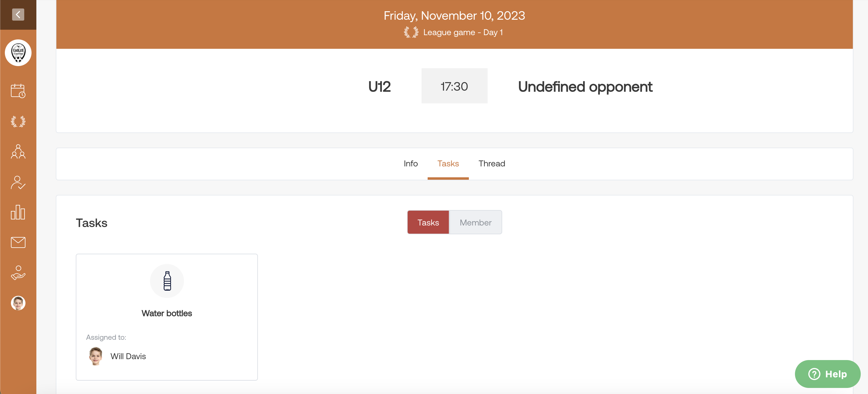This screenshot has height=394, width=868.
Task: Open the attendance person-check icon
Action: point(18,182)
